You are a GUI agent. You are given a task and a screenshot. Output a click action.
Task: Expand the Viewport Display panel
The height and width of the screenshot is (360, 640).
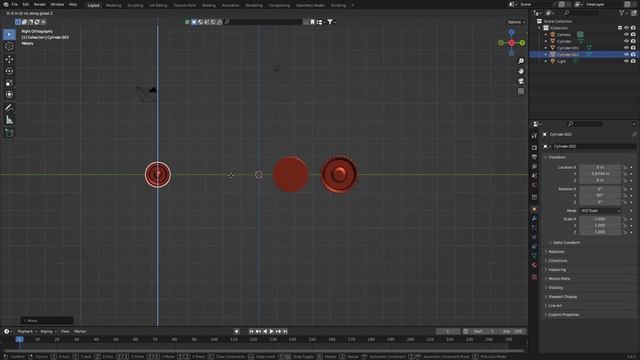[562, 297]
